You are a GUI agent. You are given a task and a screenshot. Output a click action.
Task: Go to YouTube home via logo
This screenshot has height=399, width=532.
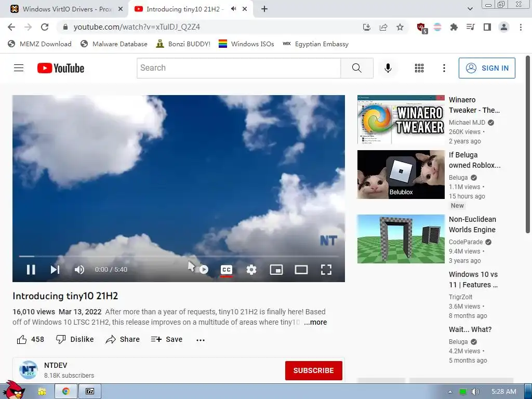[61, 68]
